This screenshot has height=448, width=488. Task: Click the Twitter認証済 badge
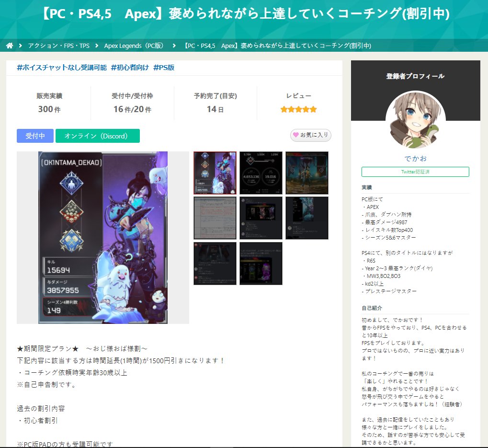[x=415, y=172]
